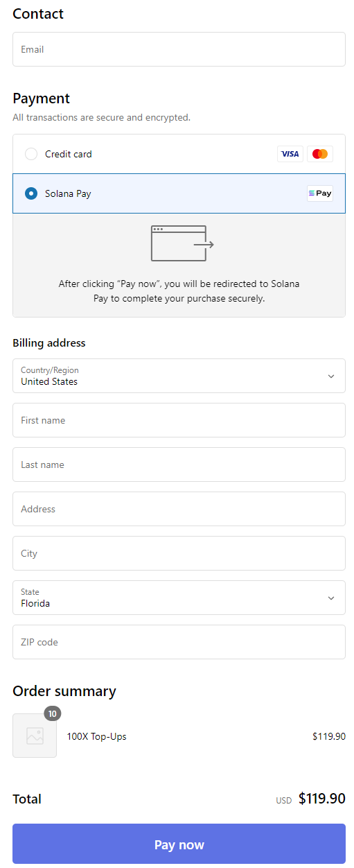Screen dimensions: 354x868
Task: Open the State dropdown showing Florida
Action: pos(179,598)
